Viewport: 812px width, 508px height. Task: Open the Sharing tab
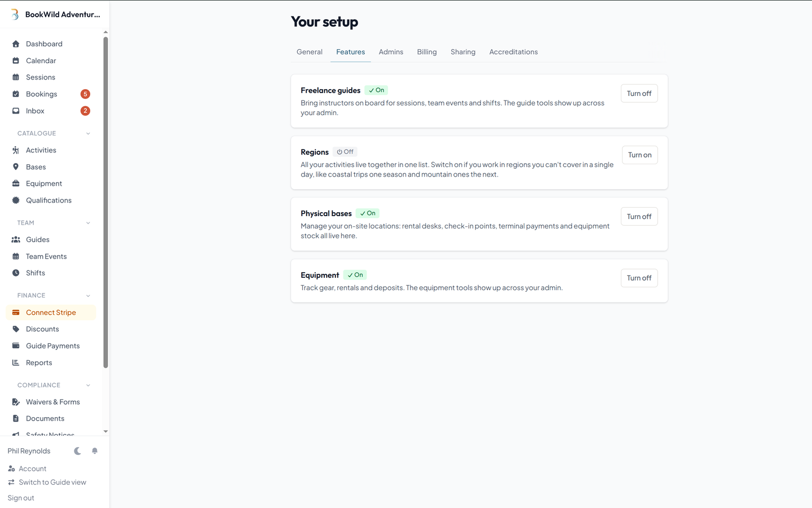coord(463,52)
